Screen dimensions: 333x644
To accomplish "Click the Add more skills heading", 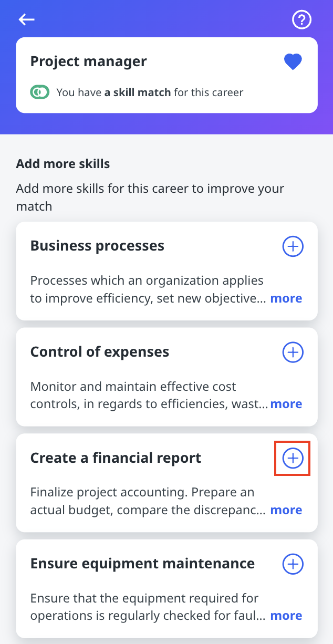I will [63, 164].
